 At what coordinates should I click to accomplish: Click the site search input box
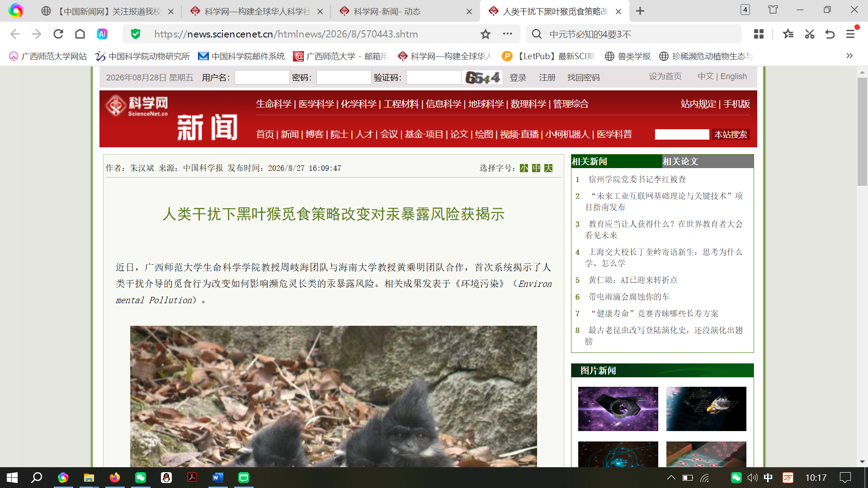[682, 134]
